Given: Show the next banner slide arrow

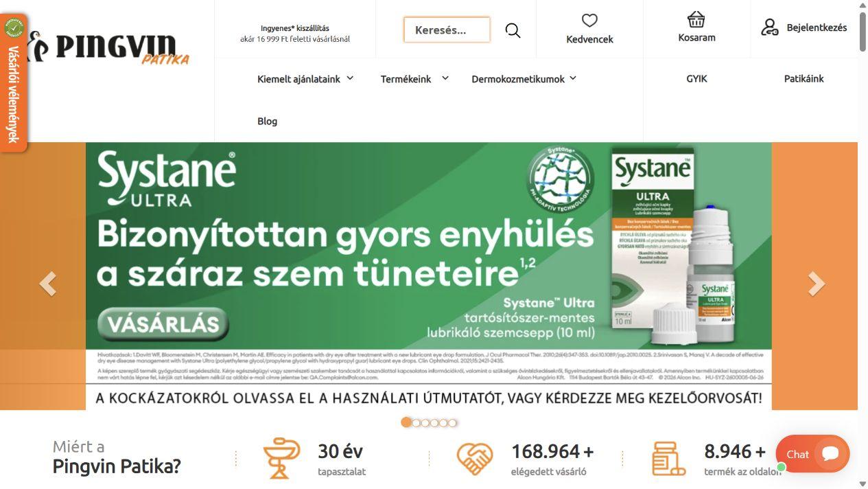Looking at the screenshot, I should (817, 284).
